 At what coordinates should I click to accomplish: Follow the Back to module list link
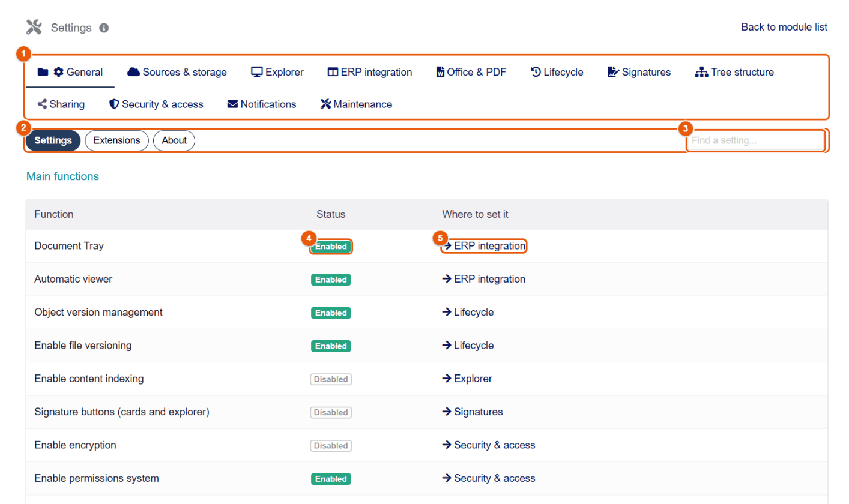point(784,27)
